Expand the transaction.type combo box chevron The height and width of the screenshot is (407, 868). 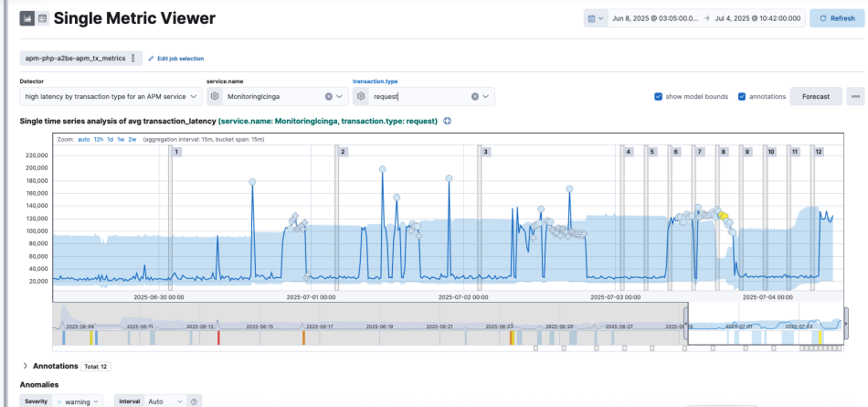tap(485, 96)
